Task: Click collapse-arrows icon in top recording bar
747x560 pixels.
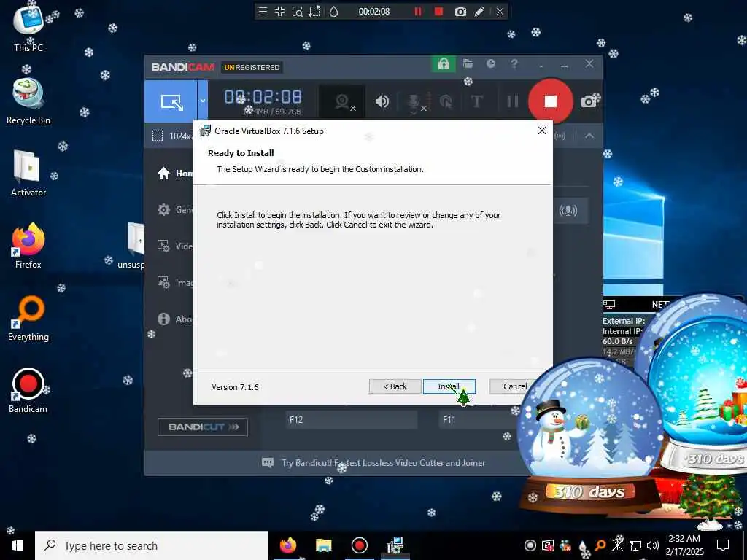Action: tap(279, 12)
